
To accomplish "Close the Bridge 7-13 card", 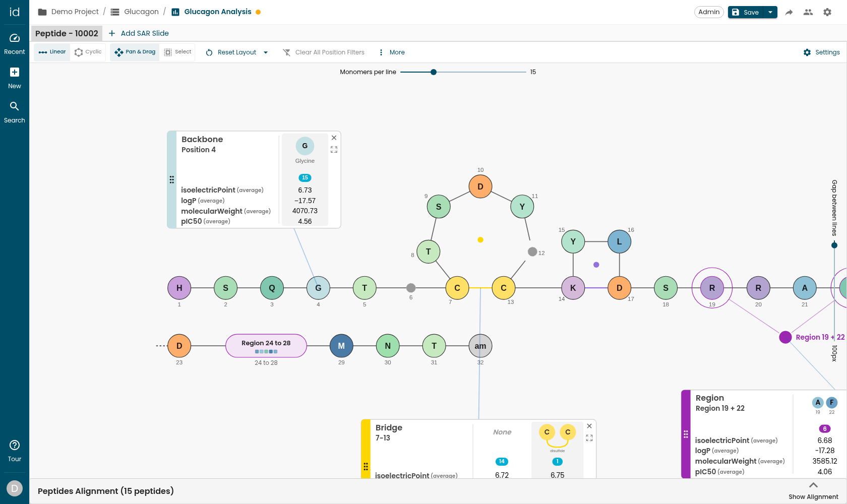I will 589,426.
